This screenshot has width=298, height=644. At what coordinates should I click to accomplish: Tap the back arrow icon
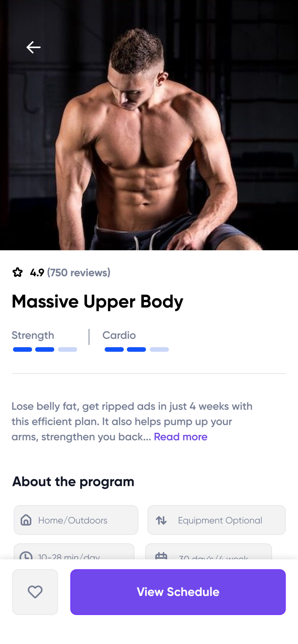click(x=33, y=47)
